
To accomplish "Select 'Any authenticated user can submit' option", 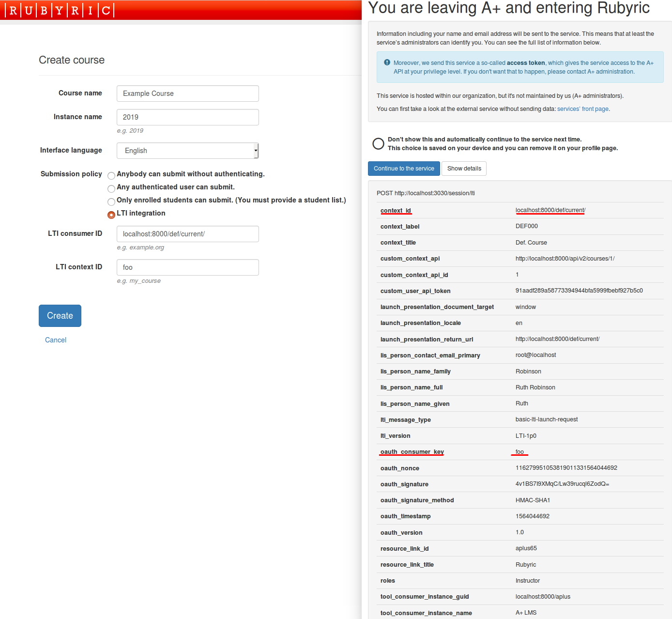I will pyautogui.click(x=111, y=188).
